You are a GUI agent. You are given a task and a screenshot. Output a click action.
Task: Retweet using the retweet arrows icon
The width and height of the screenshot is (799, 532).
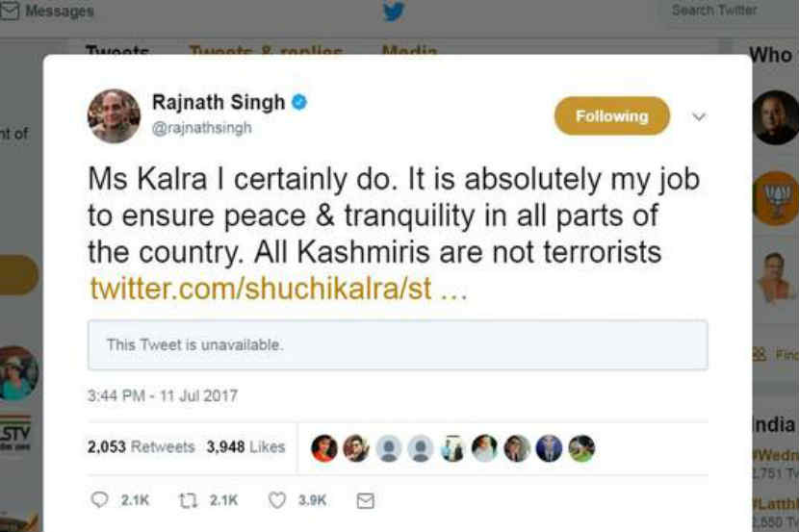[x=189, y=500]
